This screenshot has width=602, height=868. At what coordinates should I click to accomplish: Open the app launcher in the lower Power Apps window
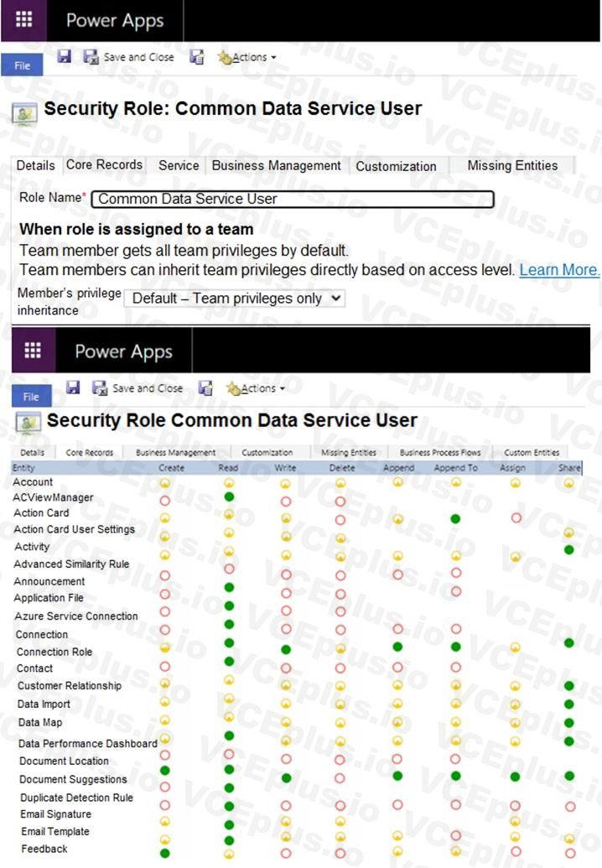[x=33, y=350]
